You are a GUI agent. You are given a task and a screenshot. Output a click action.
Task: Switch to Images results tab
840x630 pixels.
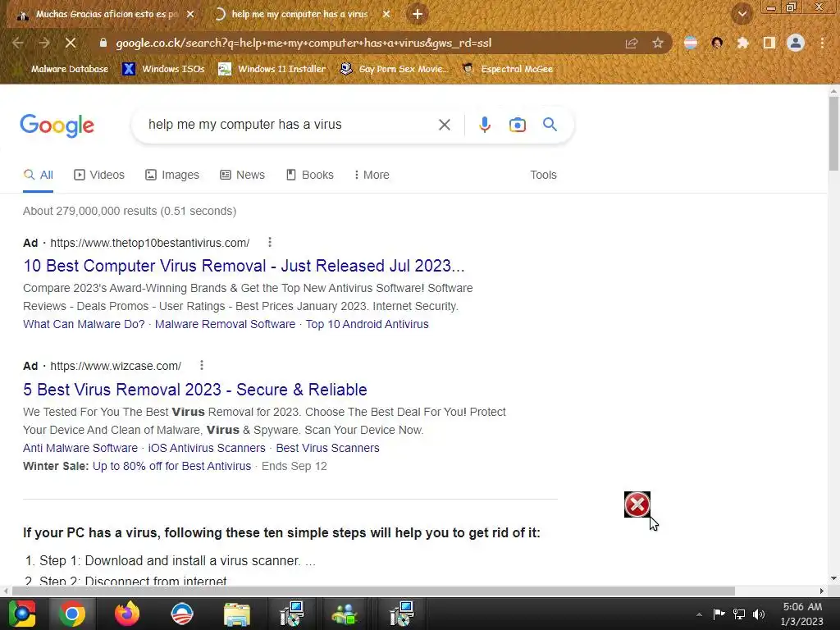coord(172,176)
